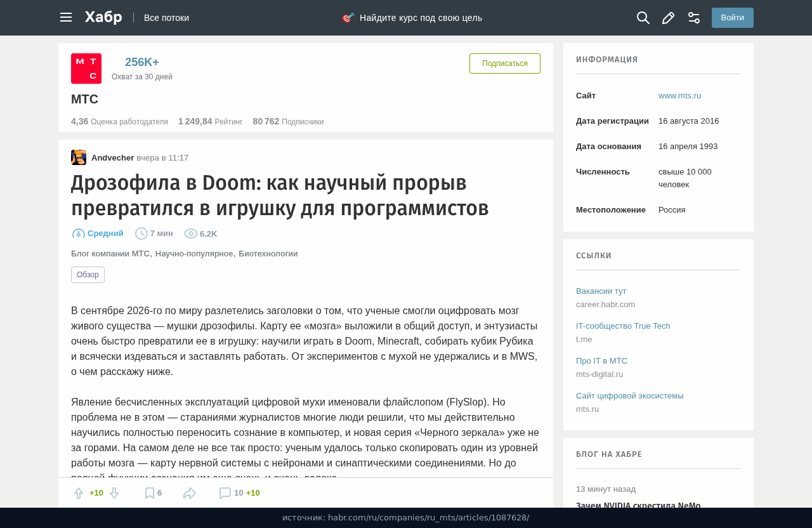
Task: Click the 7 мин reading time text
Action: click(x=162, y=234)
